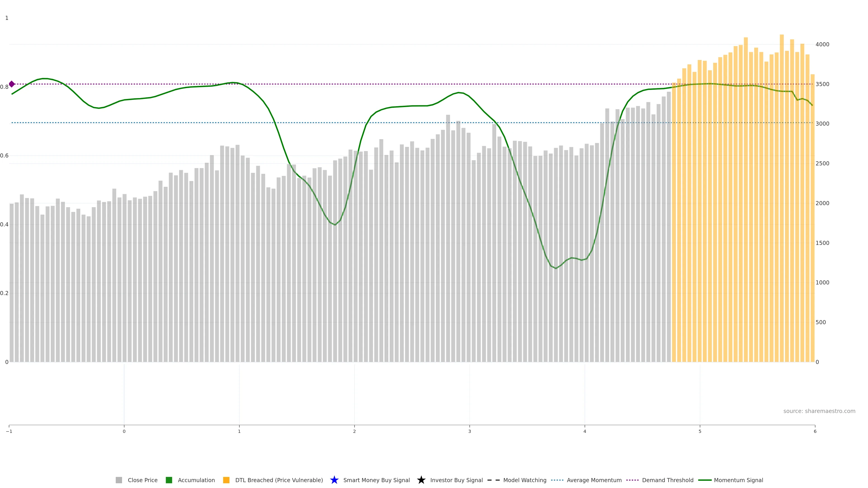868x488 pixels.
Task: Click the source: sharemaestro.com text
Action: [x=819, y=411]
